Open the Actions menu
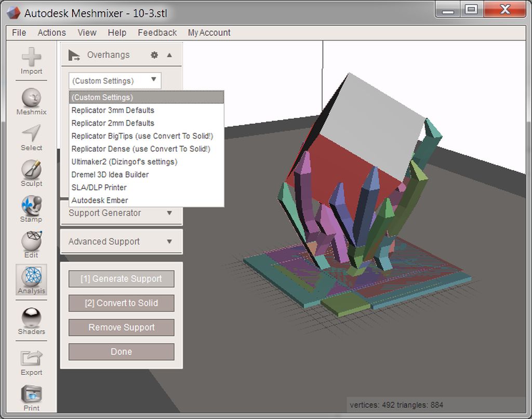 coord(51,32)
